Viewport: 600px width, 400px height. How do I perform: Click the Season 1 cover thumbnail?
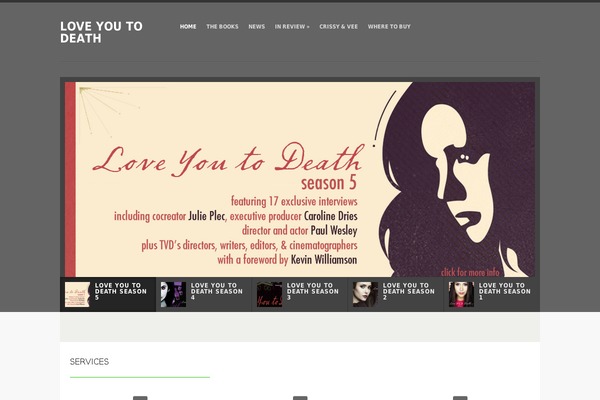click(x=461, y=294)
